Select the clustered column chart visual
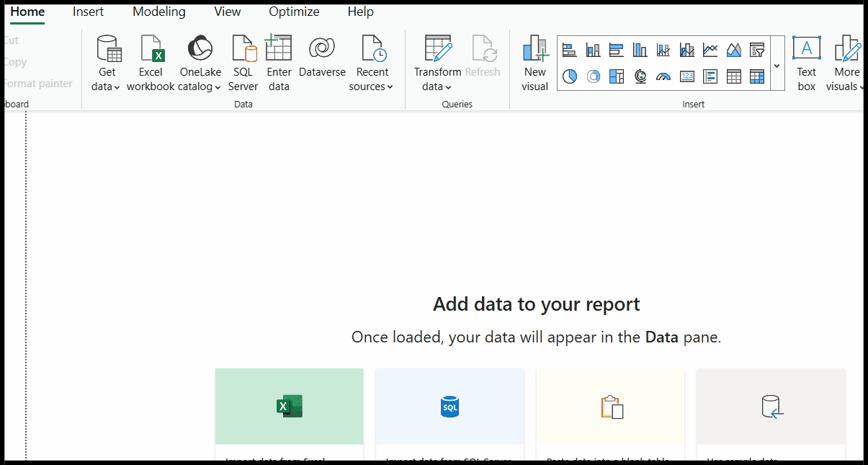Image resolution: width=868 pixels, height=465 pixels. 640,49
